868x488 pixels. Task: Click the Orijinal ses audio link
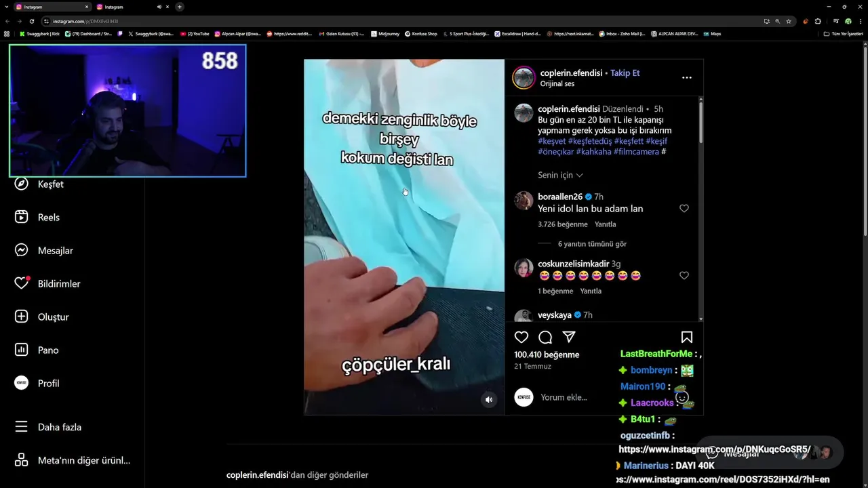pos(557,84)
